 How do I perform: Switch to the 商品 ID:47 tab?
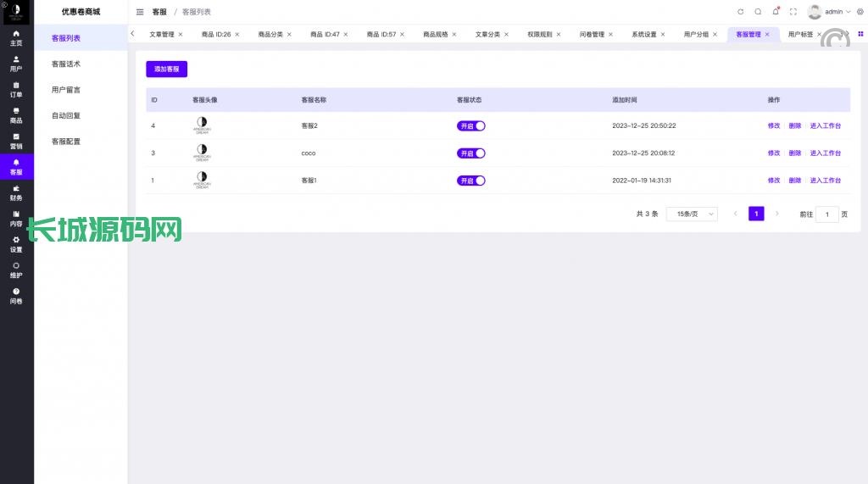pyautogui.click(x=325, y=35)
